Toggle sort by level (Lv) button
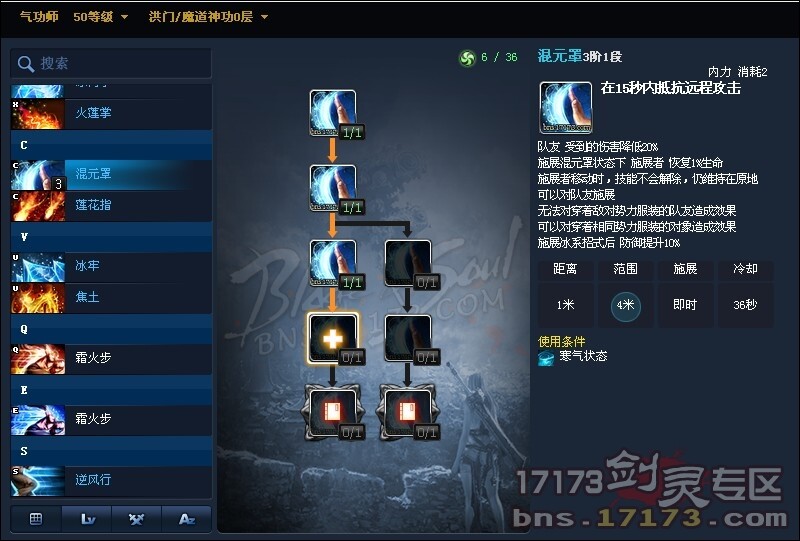The image size is (800, 541). click(86, 520)
